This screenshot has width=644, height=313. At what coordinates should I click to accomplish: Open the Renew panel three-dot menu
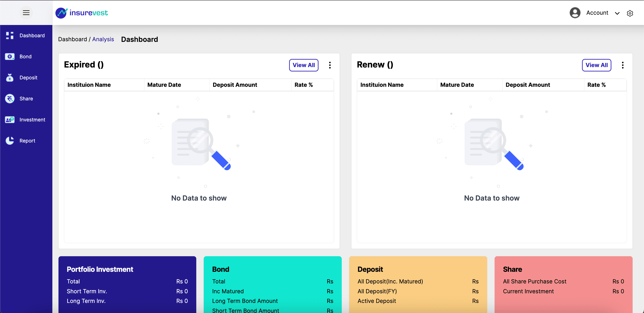click(x=623, y=65)
